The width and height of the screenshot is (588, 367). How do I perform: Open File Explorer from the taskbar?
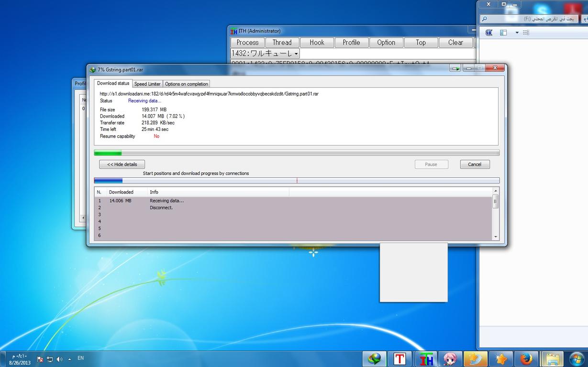(x=552, y=359)
